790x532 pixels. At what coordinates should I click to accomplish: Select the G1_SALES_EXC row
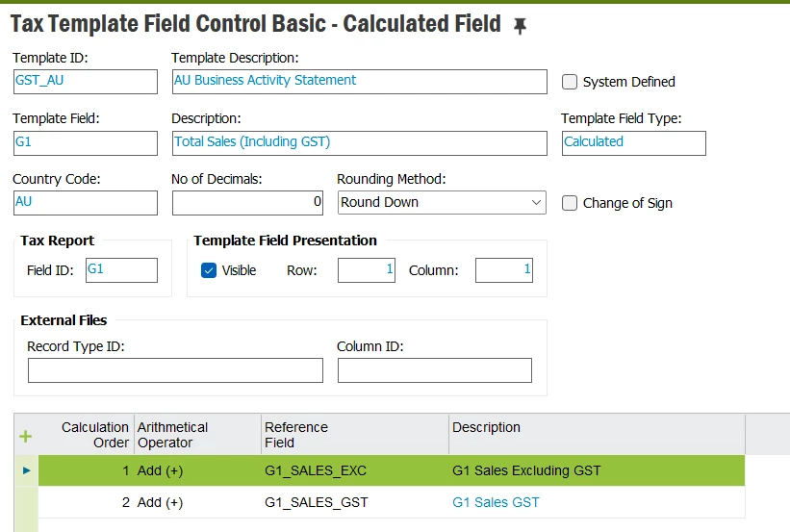316,470
